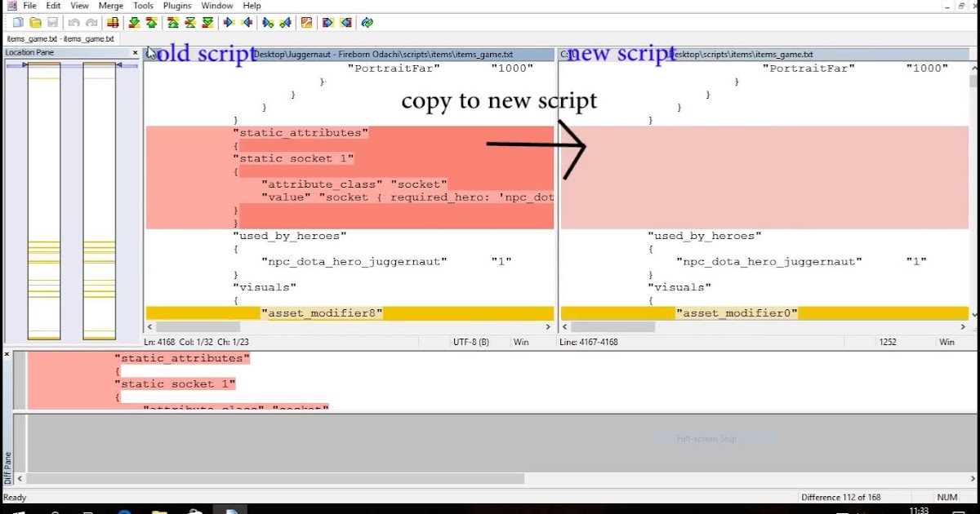Open the Window menu
Screen dimensions: 980x514
coord(217,6)
